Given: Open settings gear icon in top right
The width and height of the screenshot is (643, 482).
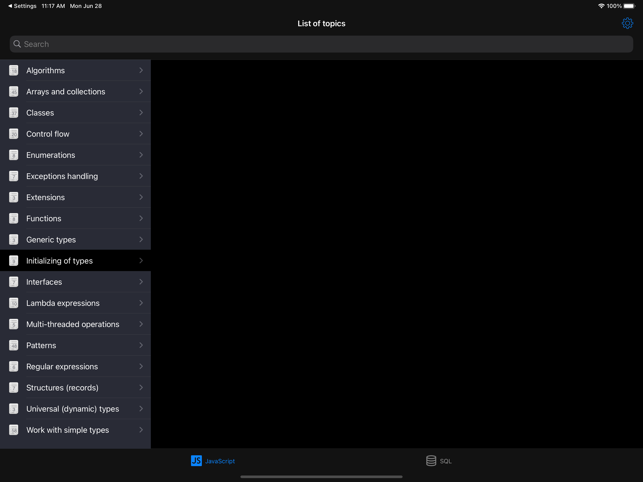Looking at the screenshot, I should (627, 23).
